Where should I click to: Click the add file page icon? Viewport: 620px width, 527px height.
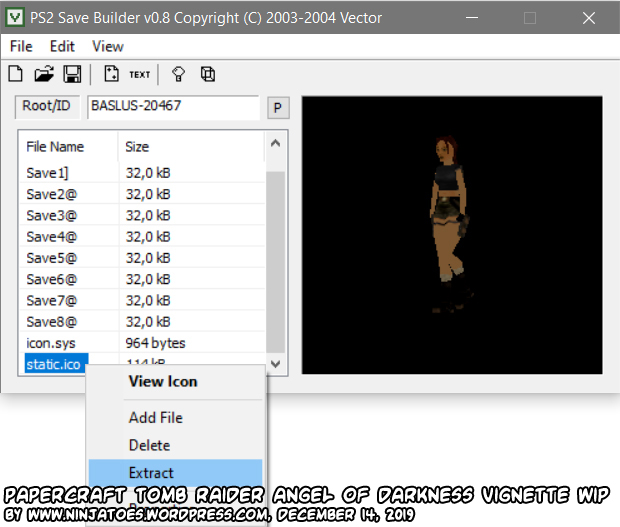tap(111, 74)
